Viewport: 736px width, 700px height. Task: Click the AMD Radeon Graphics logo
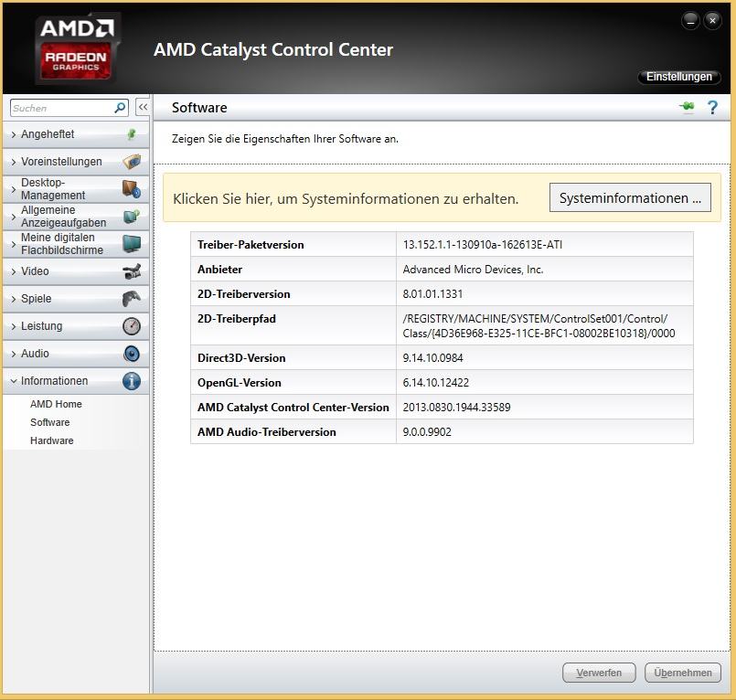click(77, 48)
